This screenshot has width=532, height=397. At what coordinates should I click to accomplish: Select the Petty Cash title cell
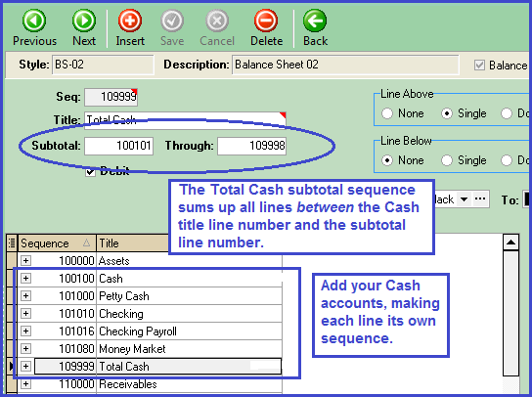coord(190,296)
